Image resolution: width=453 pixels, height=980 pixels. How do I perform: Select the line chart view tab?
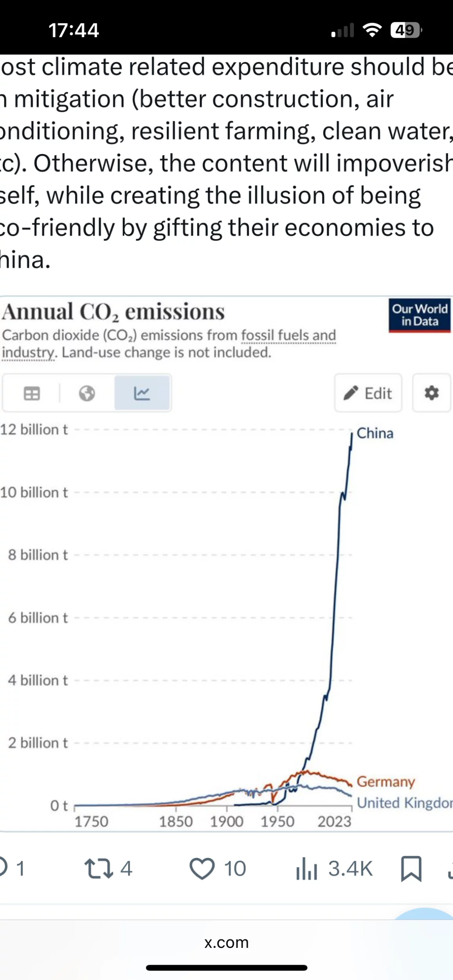pos(142,393)
